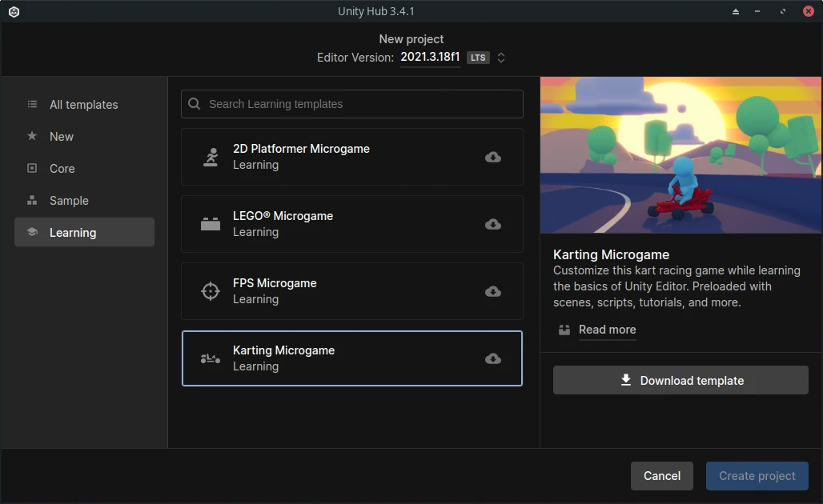The width and height of the screenshot is (823, 504).
Task: Click the Core category square icon
Action: [32, 168]
